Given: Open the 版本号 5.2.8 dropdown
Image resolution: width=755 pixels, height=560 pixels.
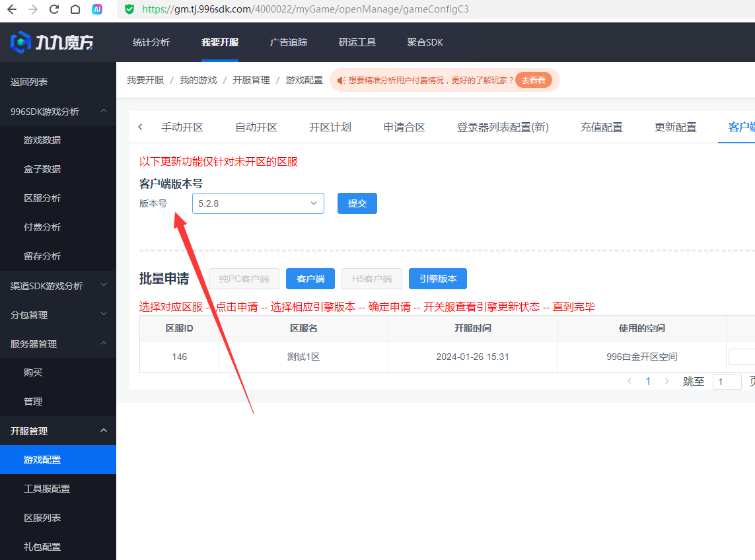Looking at the screenshot, I should [x=258, y=203].
